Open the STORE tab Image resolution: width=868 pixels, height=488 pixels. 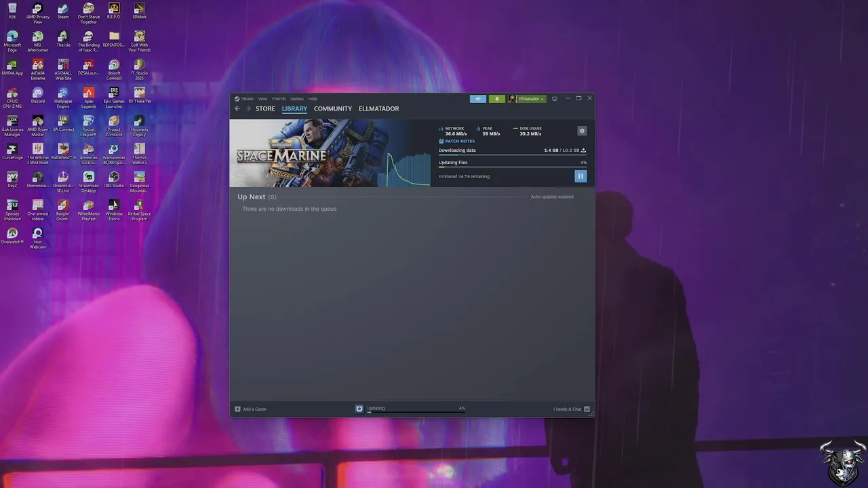click(265, 108)
